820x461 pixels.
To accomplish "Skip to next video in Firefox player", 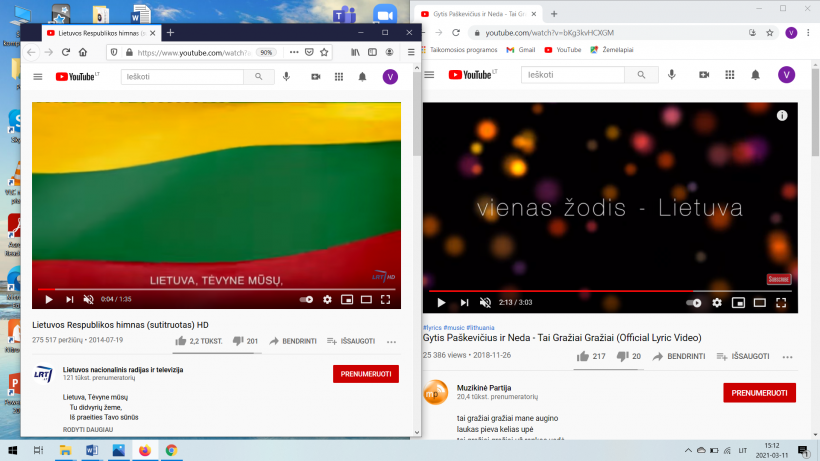I will click(x=70, y=299).
